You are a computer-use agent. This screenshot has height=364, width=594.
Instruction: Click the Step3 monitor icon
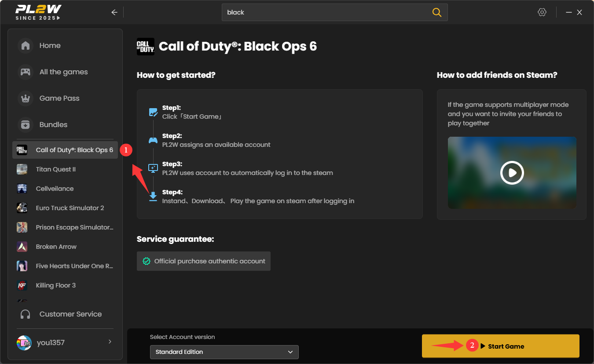(153, 168)
